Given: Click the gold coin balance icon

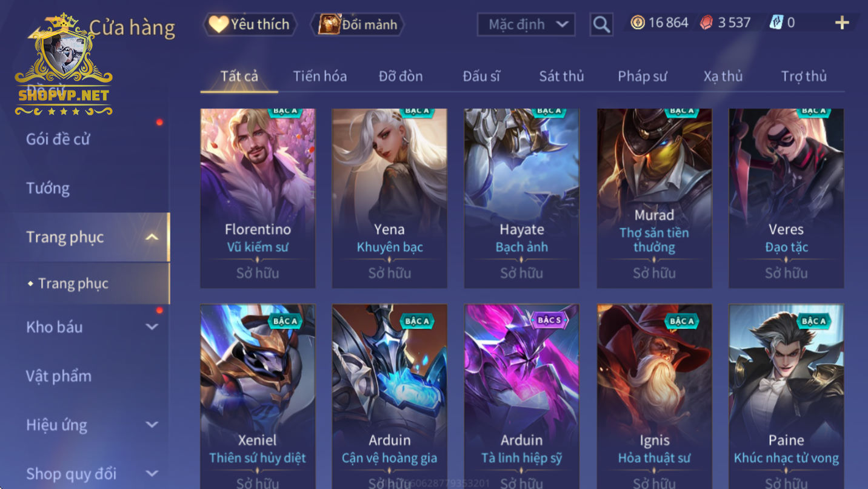Looking at the screenshot, I should [637, 23].
